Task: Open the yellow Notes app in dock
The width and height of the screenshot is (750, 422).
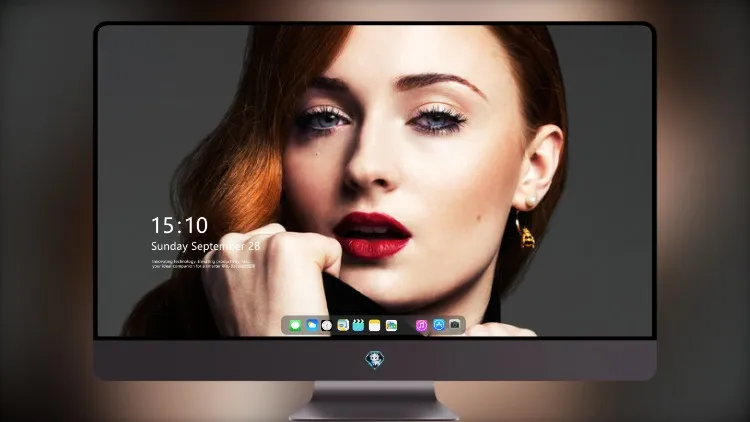Action: (375, 325)
